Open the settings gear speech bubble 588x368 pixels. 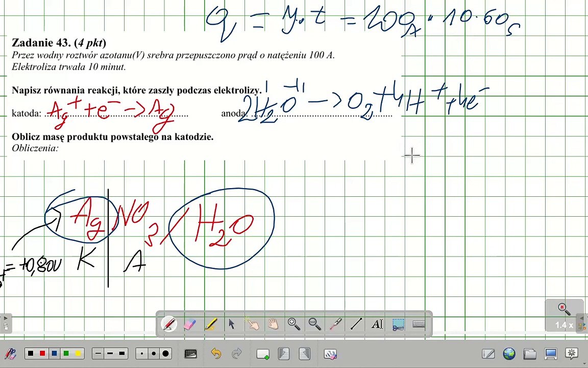(572, 353)
